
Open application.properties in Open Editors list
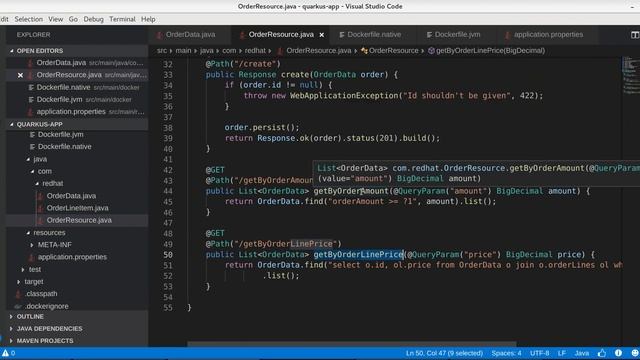click(77, 112)
